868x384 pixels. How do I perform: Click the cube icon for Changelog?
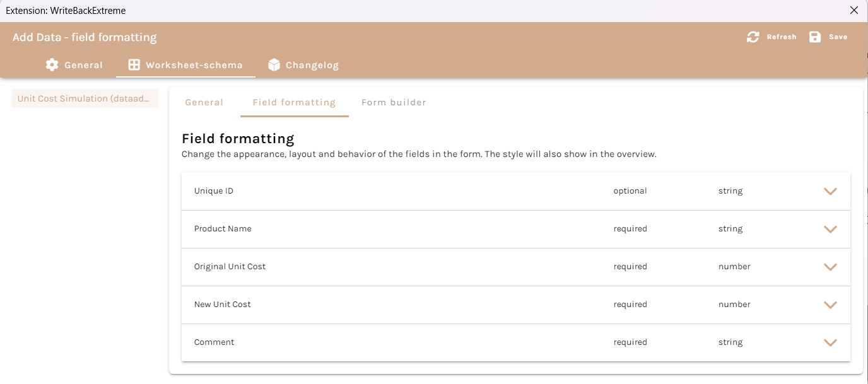pyautogui.click(x=274, y=65)
